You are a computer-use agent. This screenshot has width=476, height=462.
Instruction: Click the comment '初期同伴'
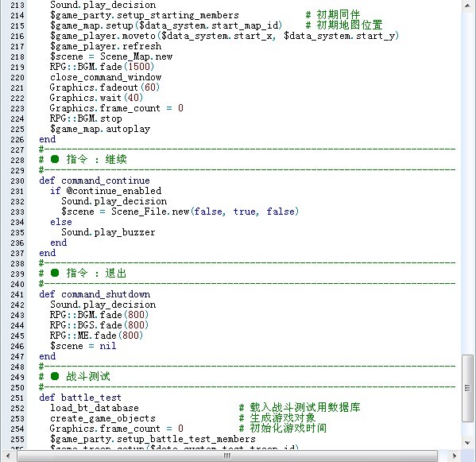(x=339, y=15)
